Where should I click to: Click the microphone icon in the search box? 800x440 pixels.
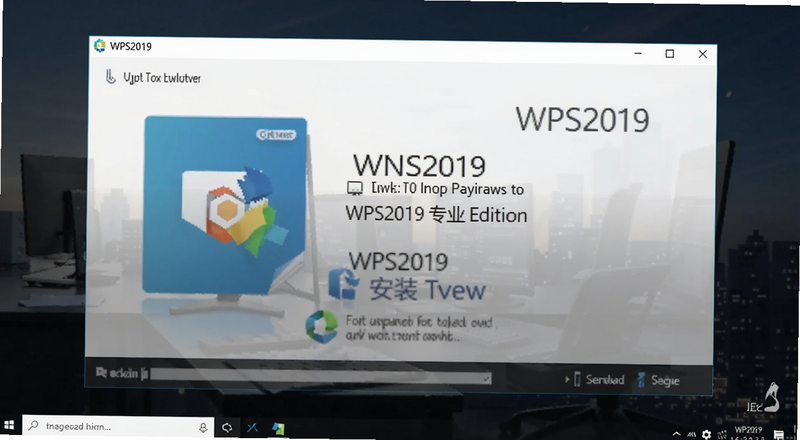(x=203, y=428)
